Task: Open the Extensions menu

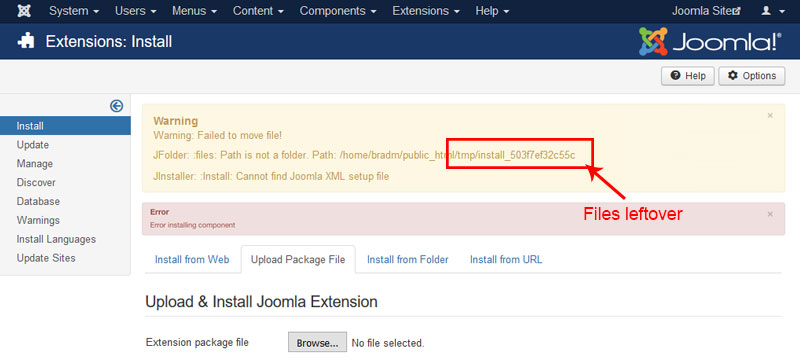Action: point(426,11)
